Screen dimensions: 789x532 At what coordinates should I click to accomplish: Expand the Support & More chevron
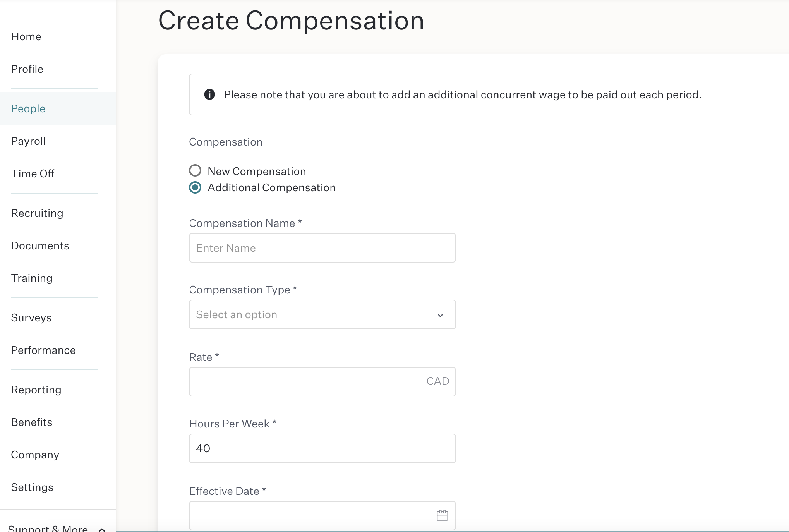click(x=102, y=529)
